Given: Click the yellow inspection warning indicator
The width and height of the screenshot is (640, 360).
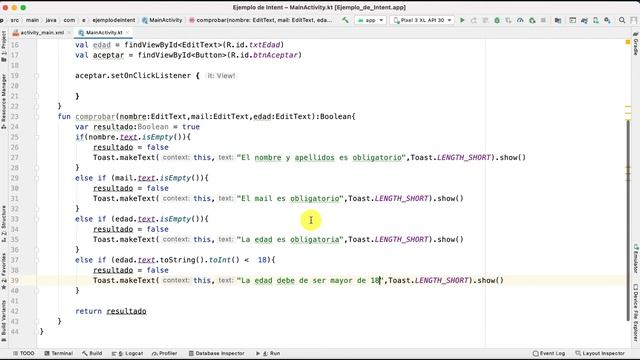Looking at the screenshot, I should pyautogui.click(x=628, y=42).
